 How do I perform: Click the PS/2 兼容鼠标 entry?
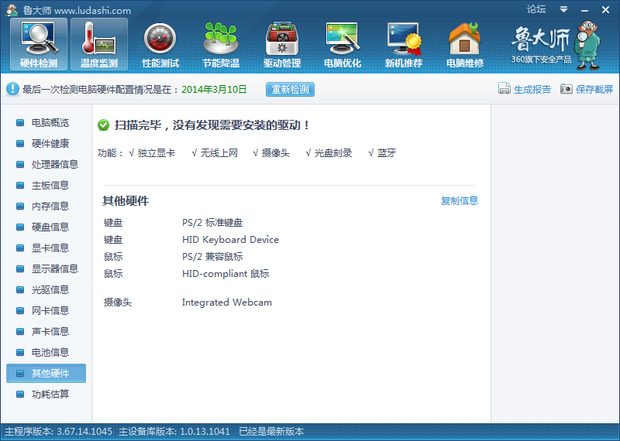coord(212,257)
